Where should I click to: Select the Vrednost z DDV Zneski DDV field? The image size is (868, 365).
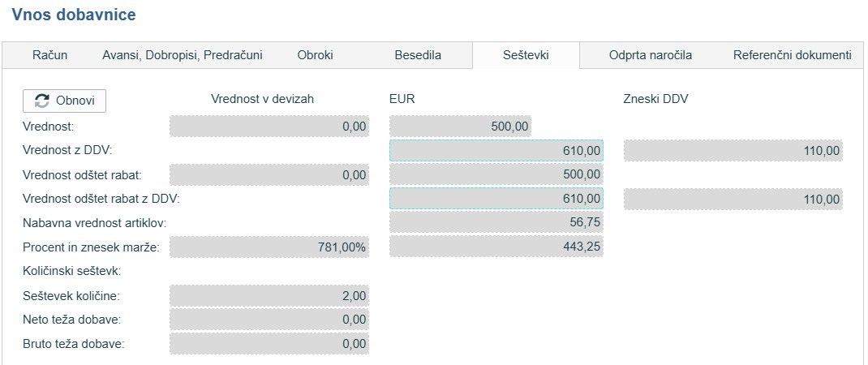(x=733, y=151)
